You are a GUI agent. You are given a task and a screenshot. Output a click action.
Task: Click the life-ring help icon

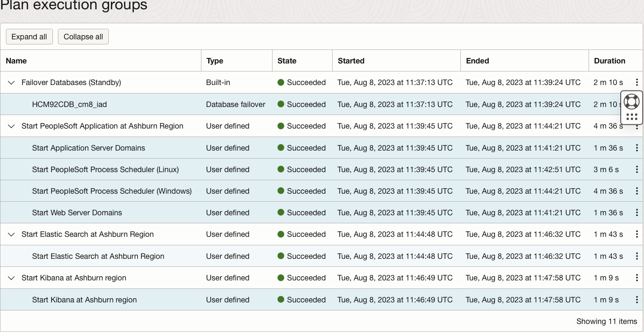[632, 102]
